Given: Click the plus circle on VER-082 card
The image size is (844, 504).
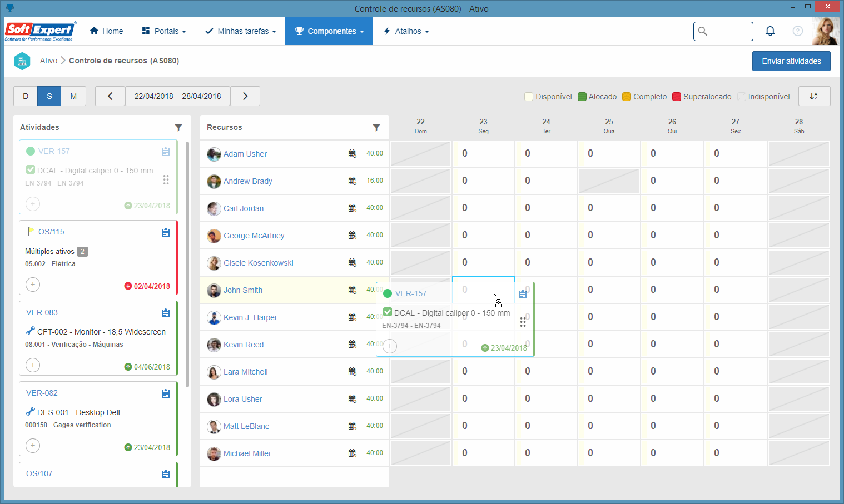Looking at the screenshot, I should [33, 446].
